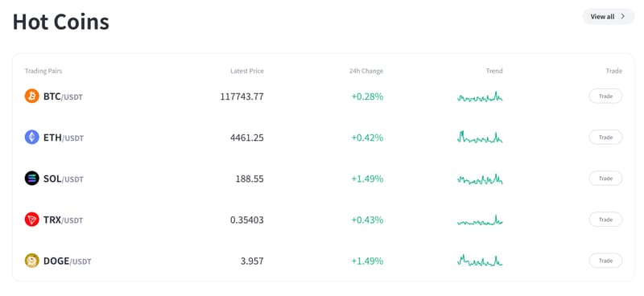Click the Hot Coins heading

(61, 22)
